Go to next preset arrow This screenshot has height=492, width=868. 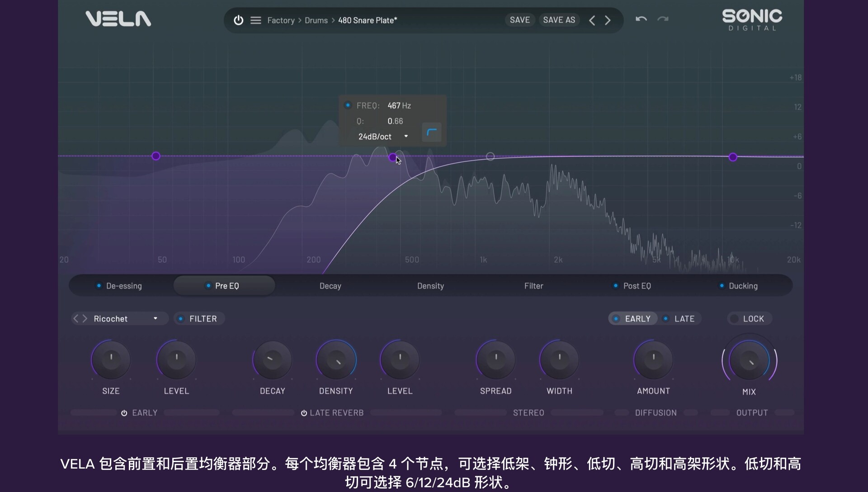tap(608, 20)
